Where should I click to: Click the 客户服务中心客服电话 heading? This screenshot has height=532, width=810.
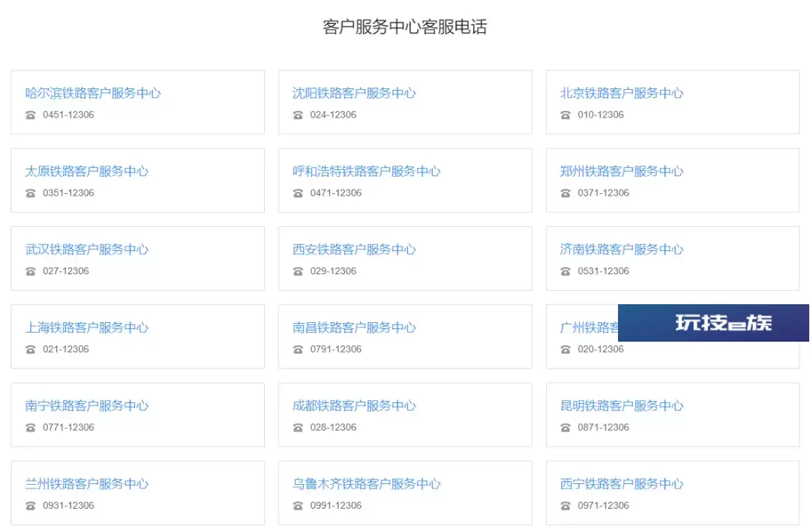(x=405, y=27)
